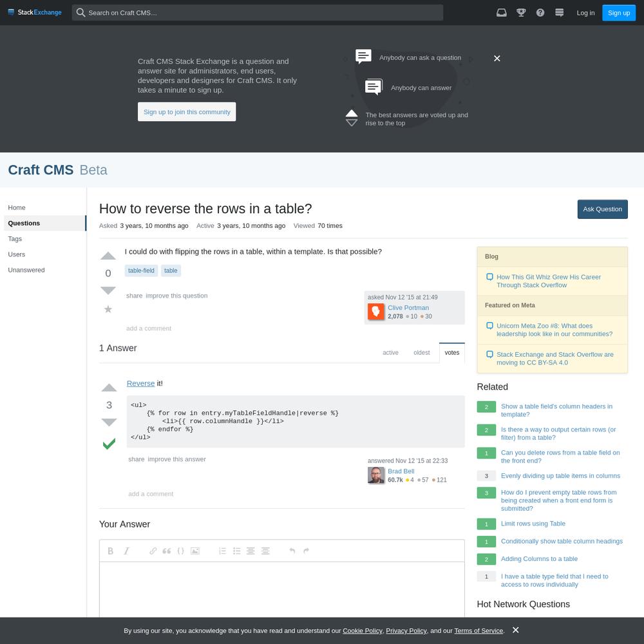Screen dimensions: 644x644
Task: Upvote Brad Bell's answer
Action: point(109,388)
